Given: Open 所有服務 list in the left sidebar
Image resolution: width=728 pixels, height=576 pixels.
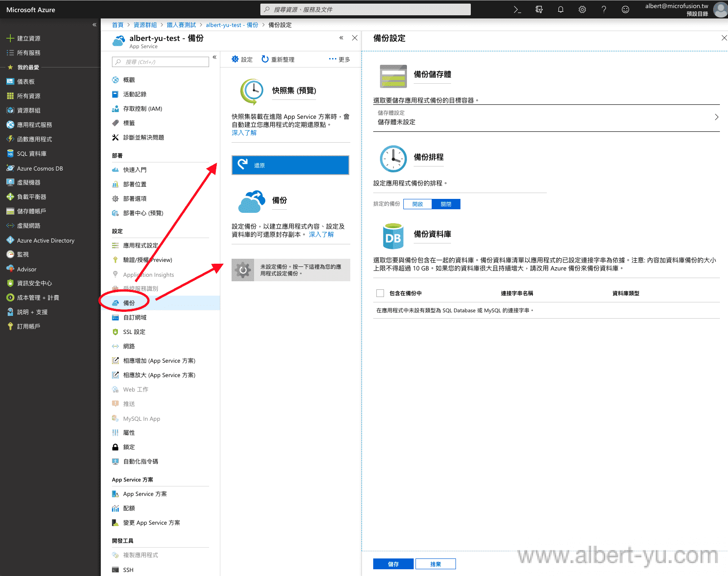Looking at the screenshot, I should [x=29, y=53].
